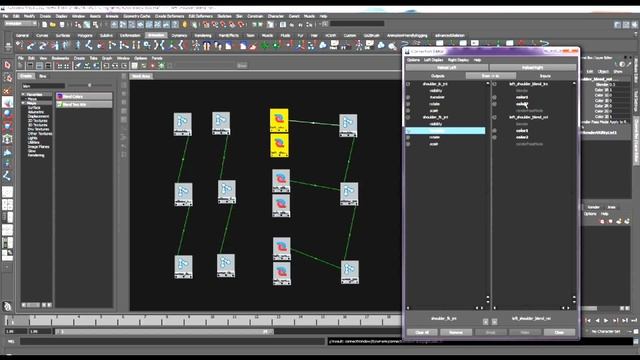Screen dimensions: 640x360
Task: Open the Constrain menu in main menu bar
Action: point(255,16)
